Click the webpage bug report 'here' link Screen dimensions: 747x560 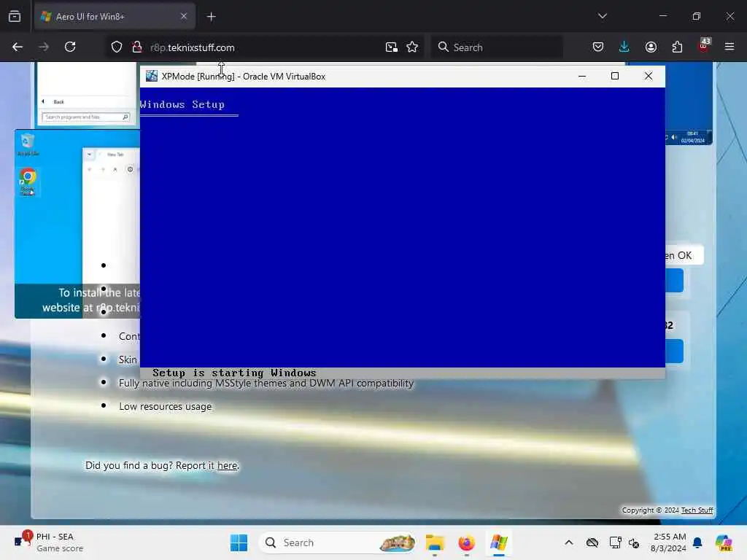pyautogui.click(x=228, y=466)
